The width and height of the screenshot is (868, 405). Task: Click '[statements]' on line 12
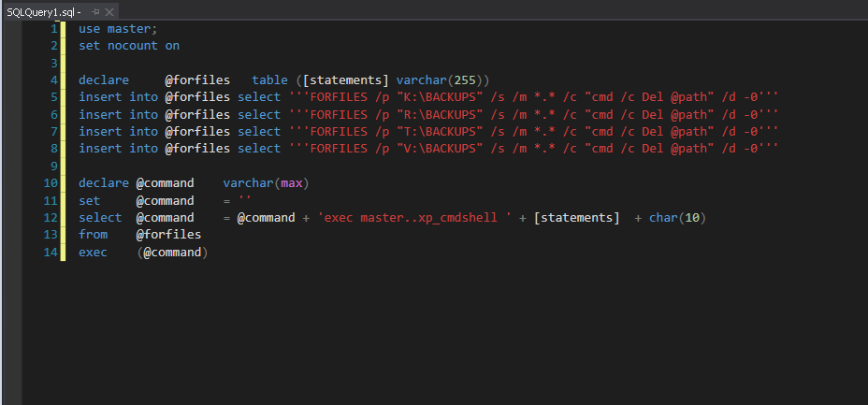point(577,217)
